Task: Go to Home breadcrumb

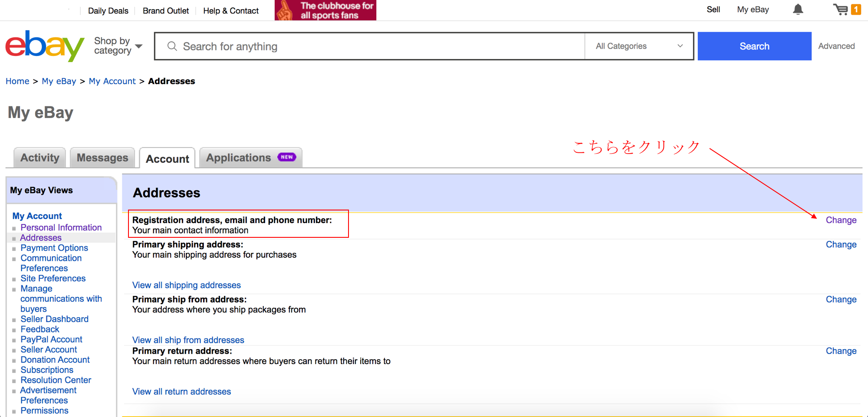Action: (17, 81)
